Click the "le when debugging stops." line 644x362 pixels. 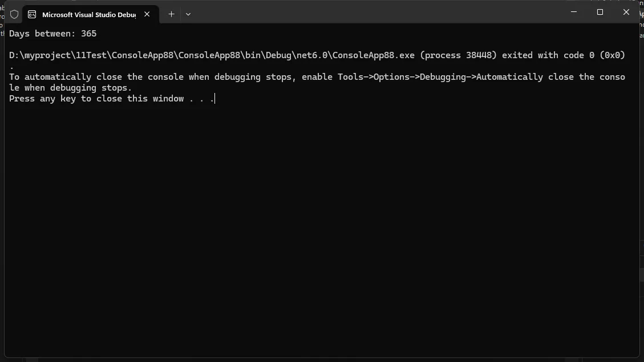tap(70, 88)
